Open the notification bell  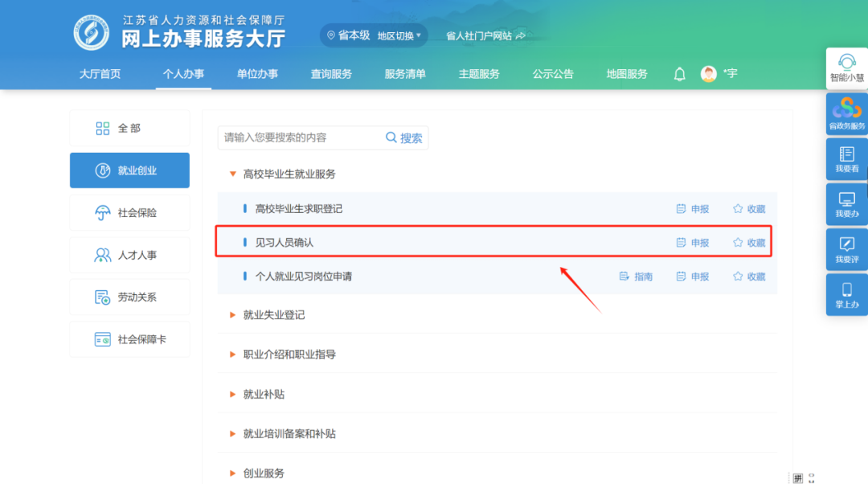(x=679, y=74)
